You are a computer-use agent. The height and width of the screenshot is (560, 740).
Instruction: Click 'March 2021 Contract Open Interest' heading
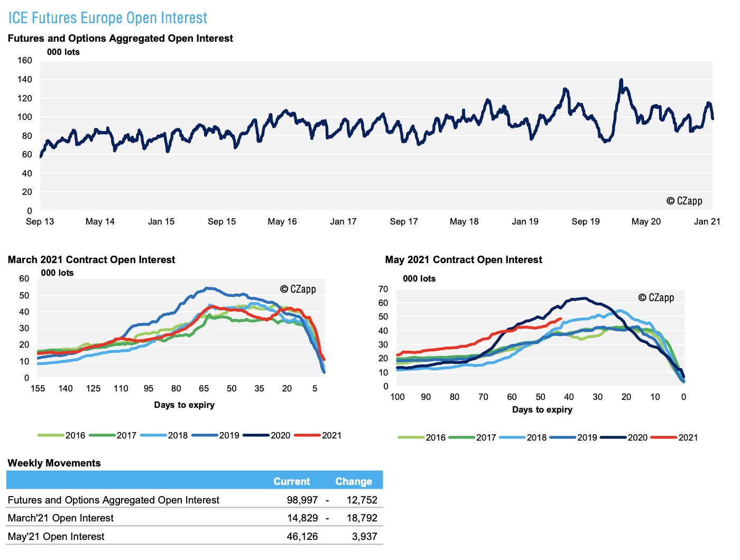pyautogui.click(x=91, y=260)
